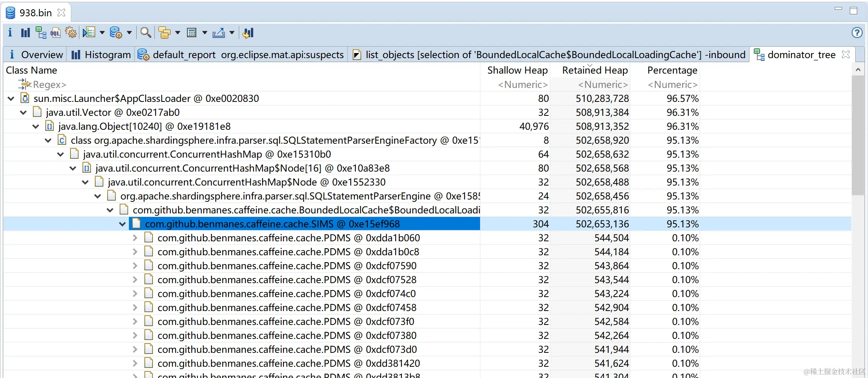Open dropdown beside calculator icon
The image size is (868, 378).
pyautogui.click(x=205, y=33)
